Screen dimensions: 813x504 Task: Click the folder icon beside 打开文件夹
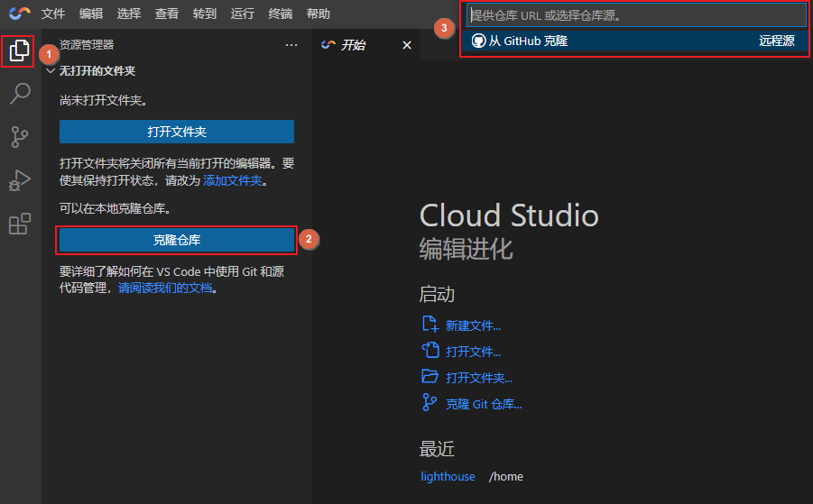430,376
